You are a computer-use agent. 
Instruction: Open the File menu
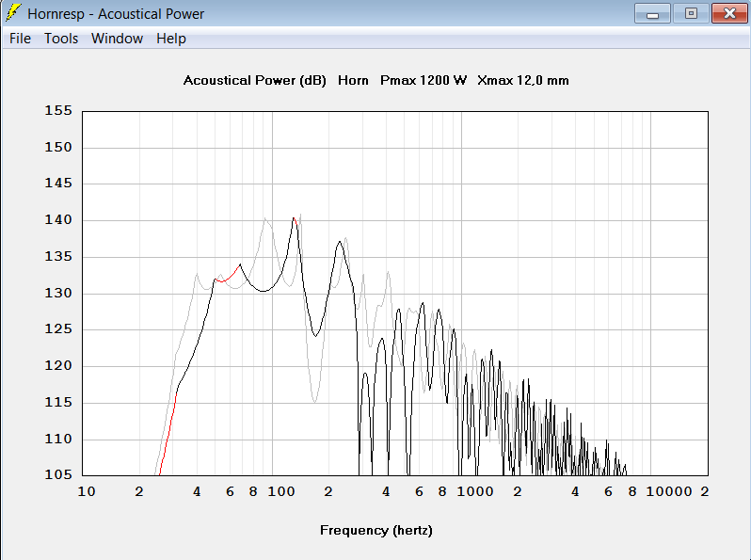[20, 39]
